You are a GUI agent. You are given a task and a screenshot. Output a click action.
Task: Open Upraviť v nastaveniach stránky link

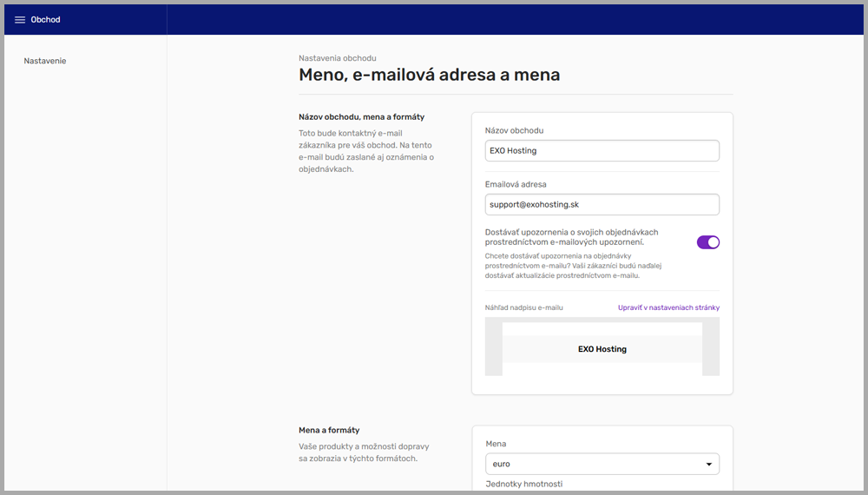[x=667, y=307]
